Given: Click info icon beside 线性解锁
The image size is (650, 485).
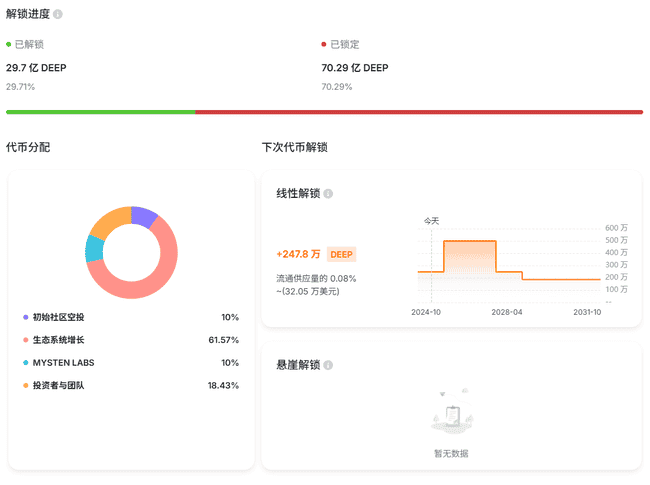Looking at the screenshot, I should coord(328,194).
